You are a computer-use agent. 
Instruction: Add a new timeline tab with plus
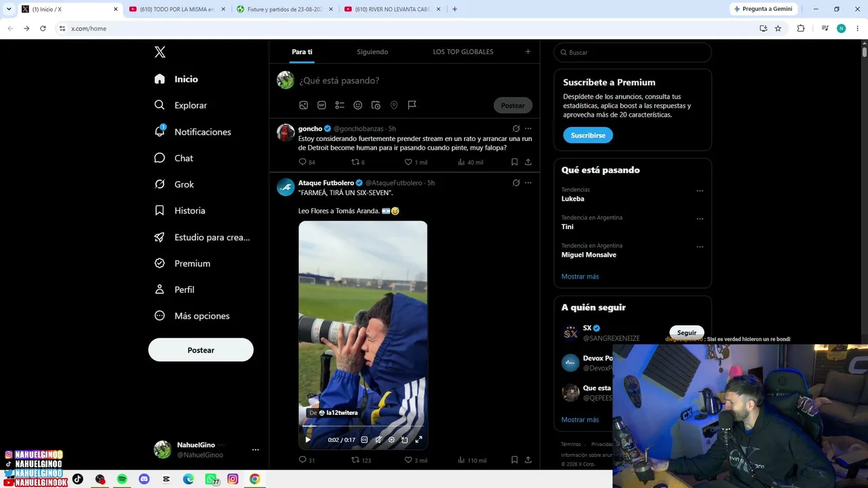pos(528,52)
